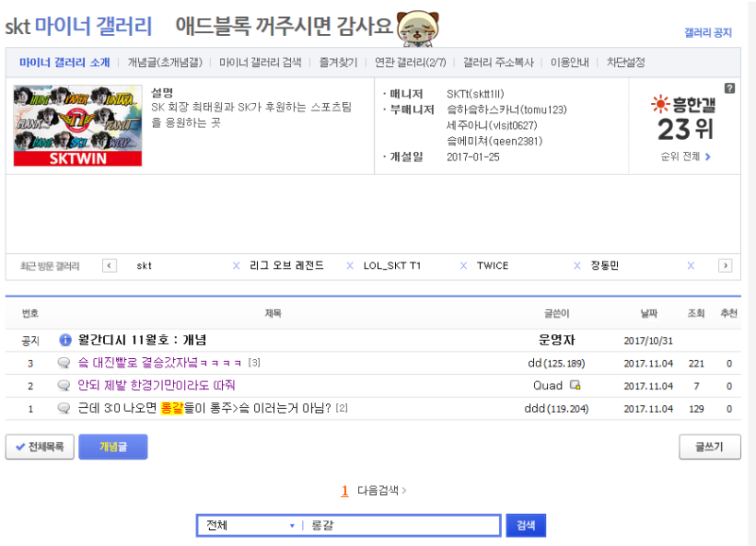Image resolution: width=756 pixels, height=546 pixels.
Task: Click the blue 검색 button
Action: 525,525
